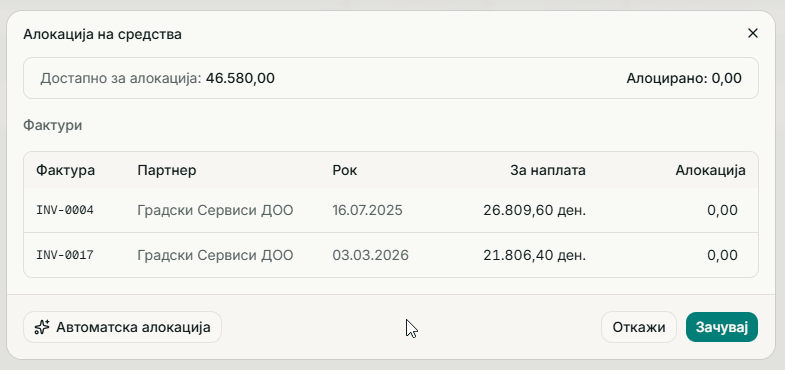
Task: Click the Достапно за алокација label
Action: [121, 79]
